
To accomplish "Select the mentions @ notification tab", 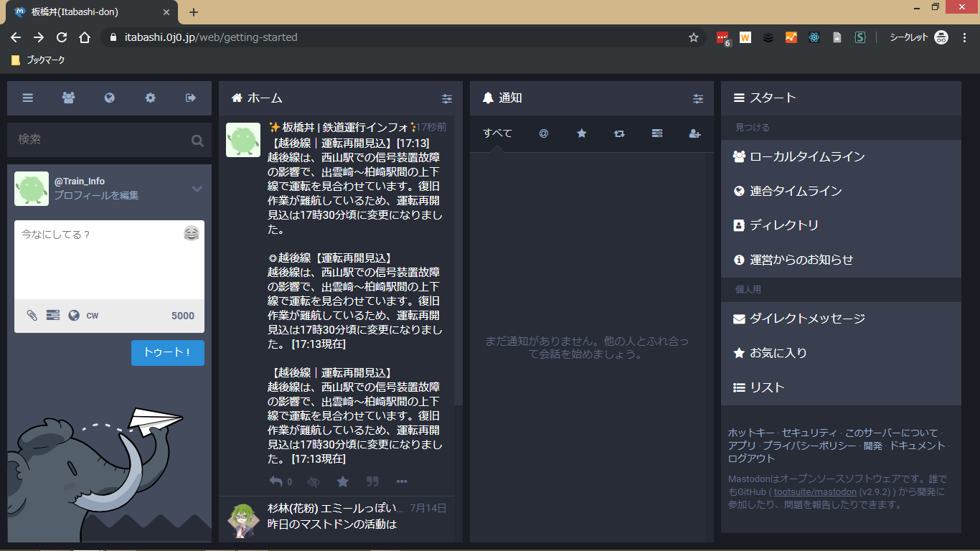I will (544, 133).
